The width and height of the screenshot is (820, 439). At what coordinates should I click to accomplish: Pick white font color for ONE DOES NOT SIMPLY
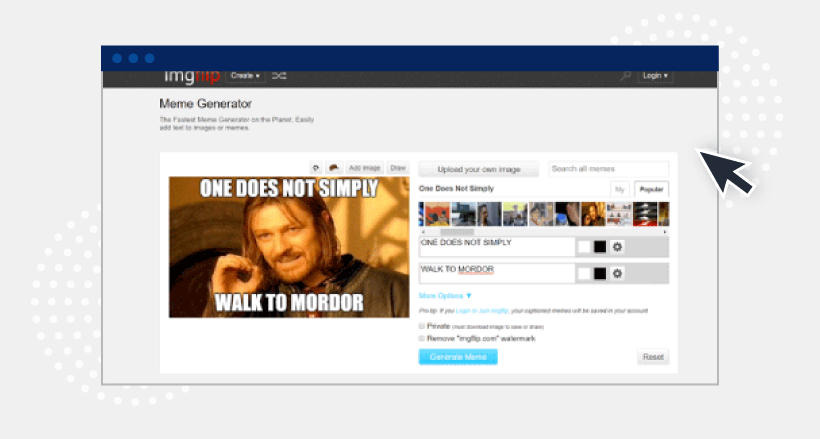tap(584, 247)
